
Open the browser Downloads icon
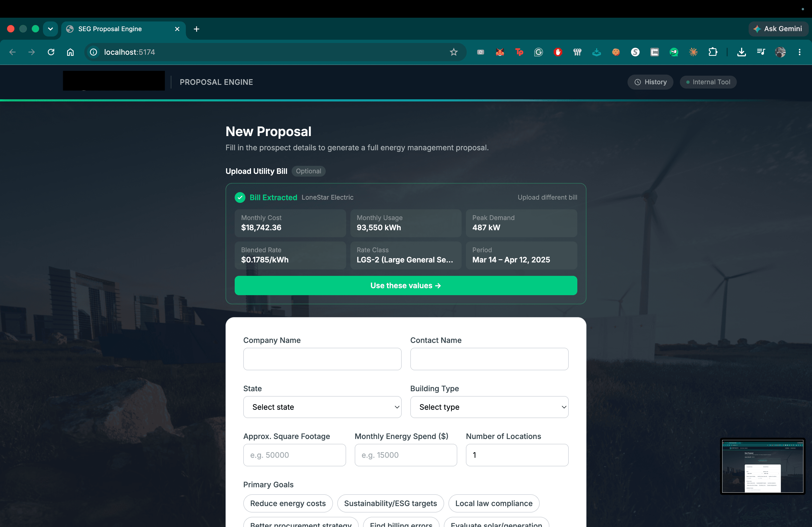741,52
